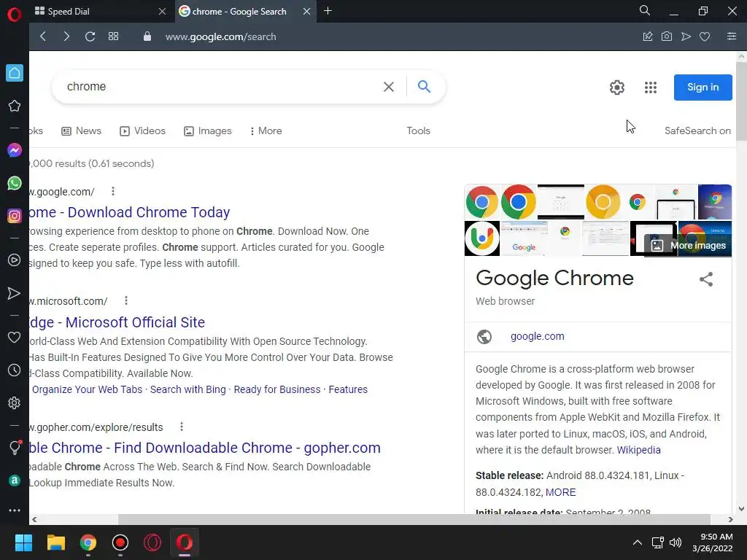This screenshot has width=747, height=560.
Task: Reload the Google search page
Action: [x=90, y=36]
